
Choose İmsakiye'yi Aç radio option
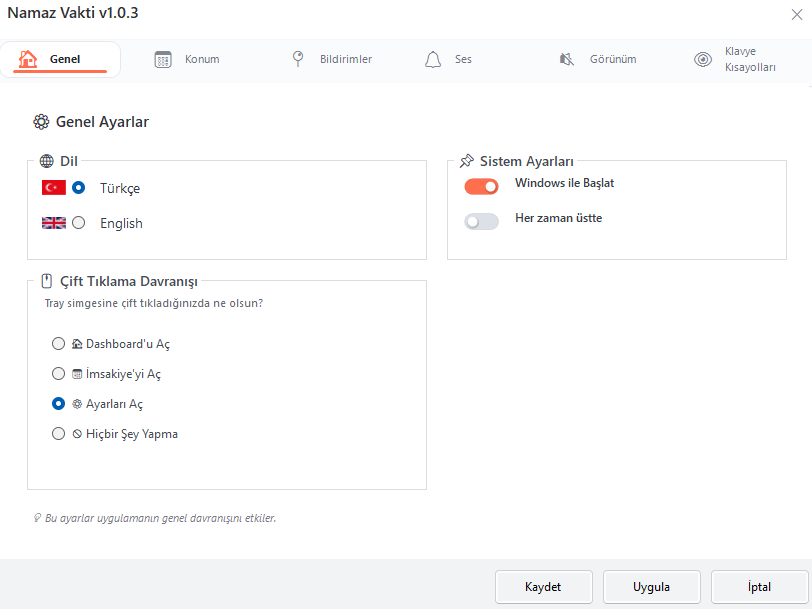58,374
